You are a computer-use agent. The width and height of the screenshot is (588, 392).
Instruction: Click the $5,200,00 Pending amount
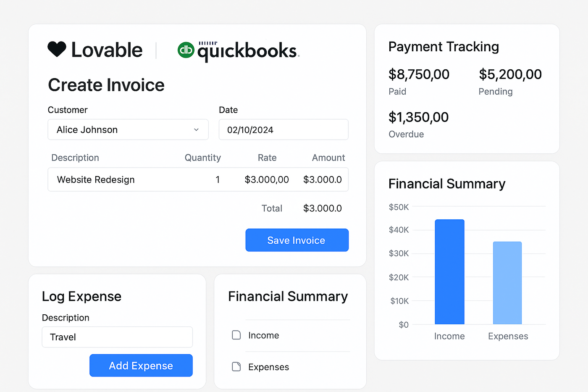pyautogui.click(x=510, y=74)
